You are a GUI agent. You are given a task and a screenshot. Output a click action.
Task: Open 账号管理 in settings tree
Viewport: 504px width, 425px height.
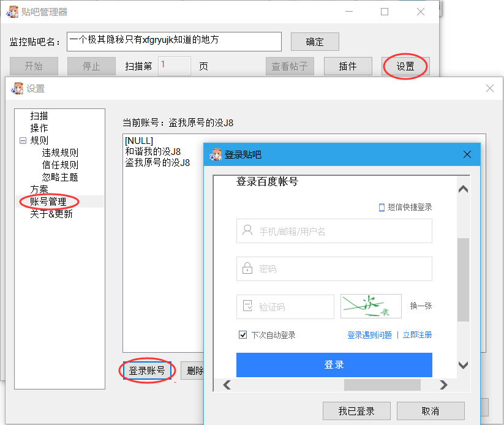(x=48, y=201)
